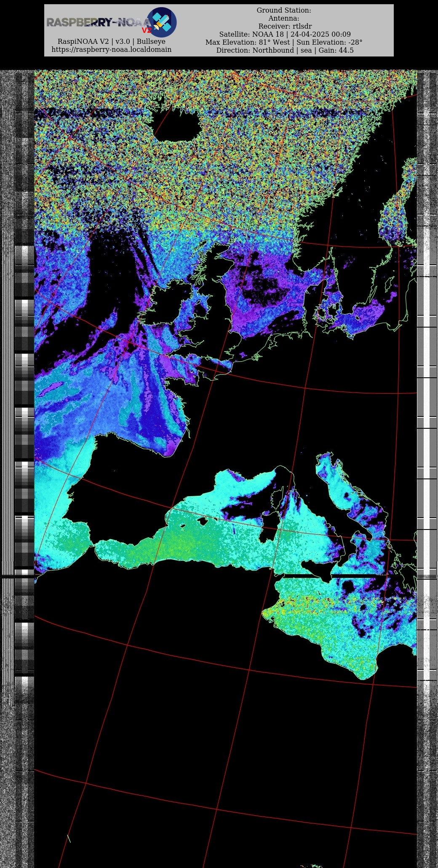Click the RASPBERRY-NOAA banner title text
The image size is (438, 868).
[x=98, y=23]
